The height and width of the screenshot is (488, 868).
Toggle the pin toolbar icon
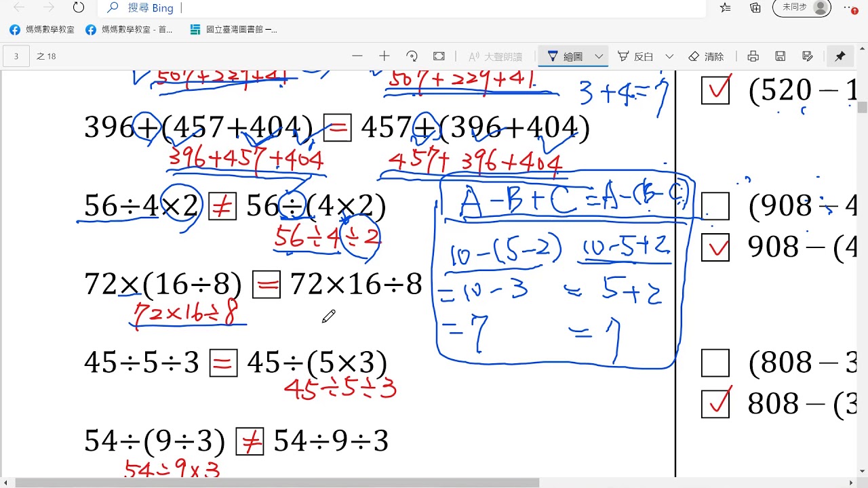point(840,56)
